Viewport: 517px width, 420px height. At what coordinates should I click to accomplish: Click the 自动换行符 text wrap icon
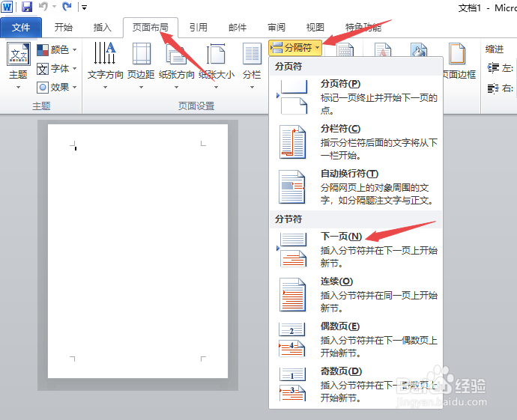coord(292,186)
